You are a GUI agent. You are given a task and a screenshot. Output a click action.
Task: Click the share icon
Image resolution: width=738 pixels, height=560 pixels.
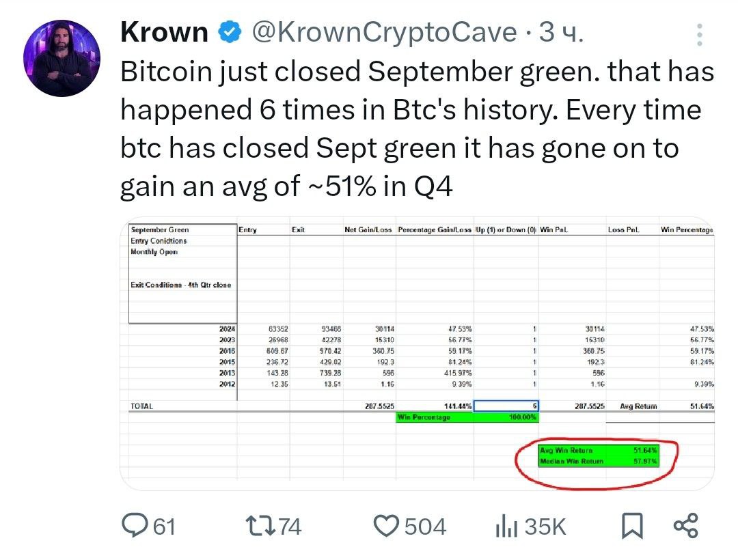click(686, 526)
